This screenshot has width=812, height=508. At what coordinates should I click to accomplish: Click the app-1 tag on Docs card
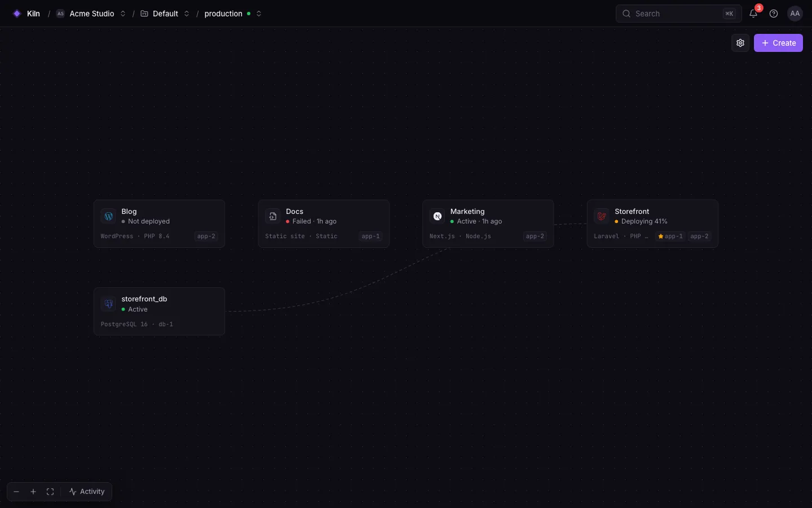[x=370, y=237]
